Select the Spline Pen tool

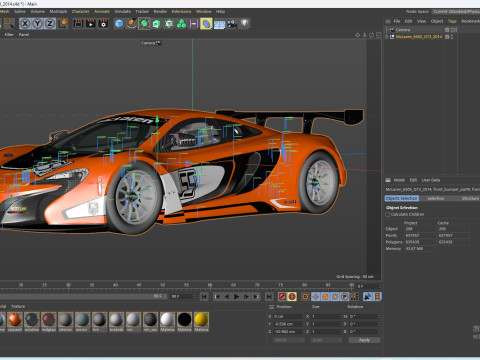point(132,24)
